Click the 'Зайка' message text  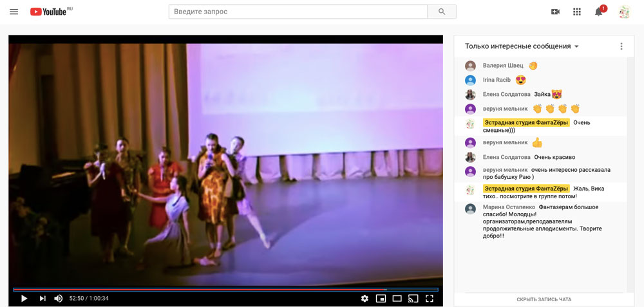coord(542,95)
